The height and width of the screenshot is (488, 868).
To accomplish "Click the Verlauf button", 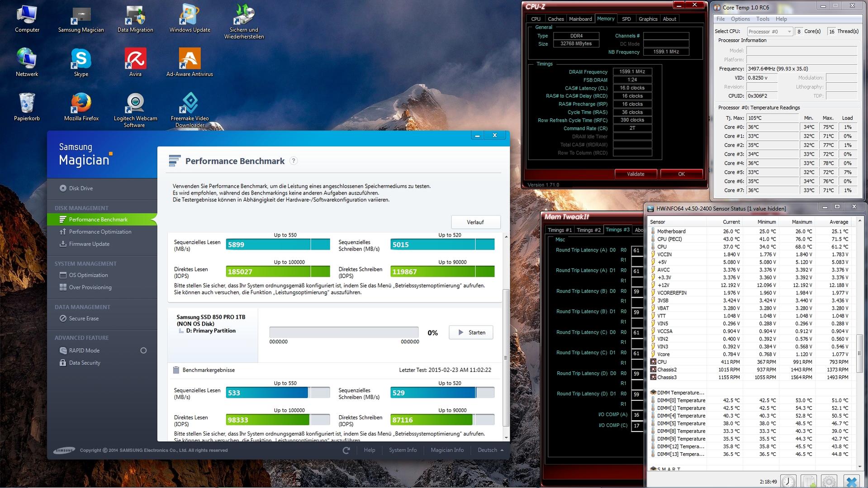I will coord(475,222).
